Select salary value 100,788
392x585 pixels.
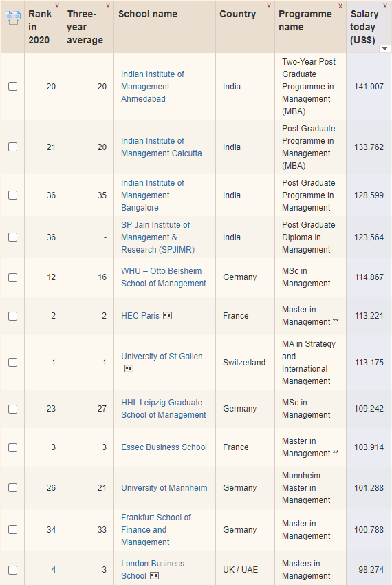(369, 530)
